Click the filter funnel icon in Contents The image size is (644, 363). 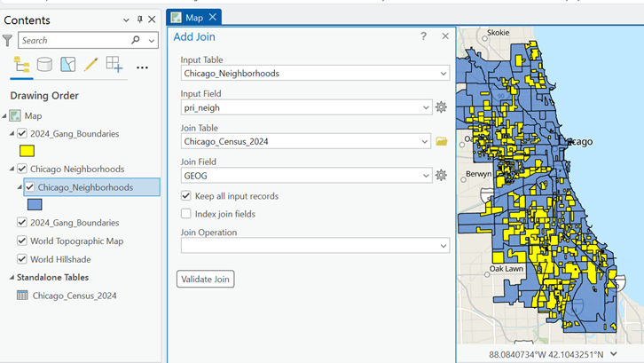[8, 41]
